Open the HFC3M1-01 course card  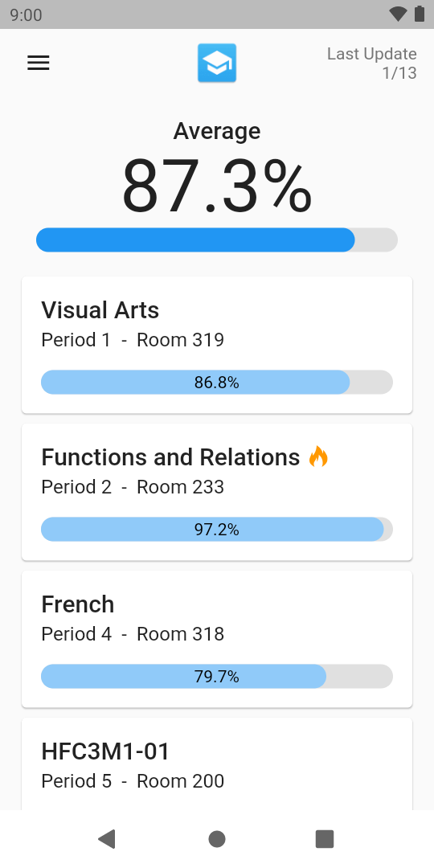click(217, 764)
